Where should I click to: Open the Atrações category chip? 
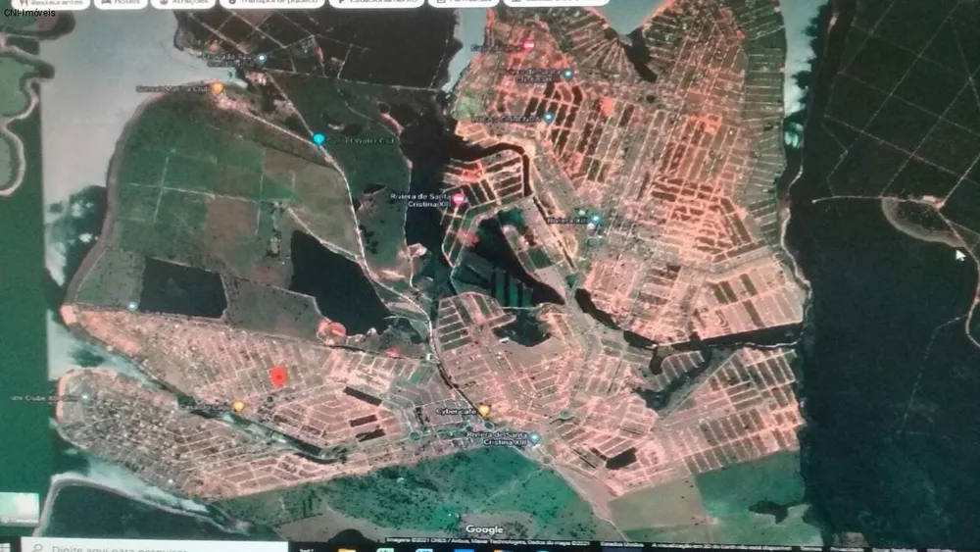pos(183,3)
